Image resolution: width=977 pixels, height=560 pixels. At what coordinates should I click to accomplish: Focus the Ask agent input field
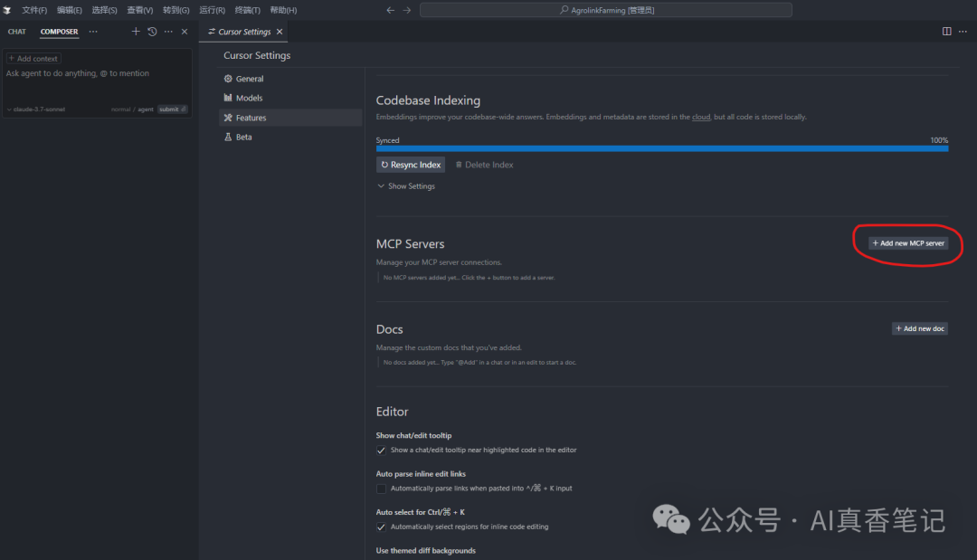point(97,73)
